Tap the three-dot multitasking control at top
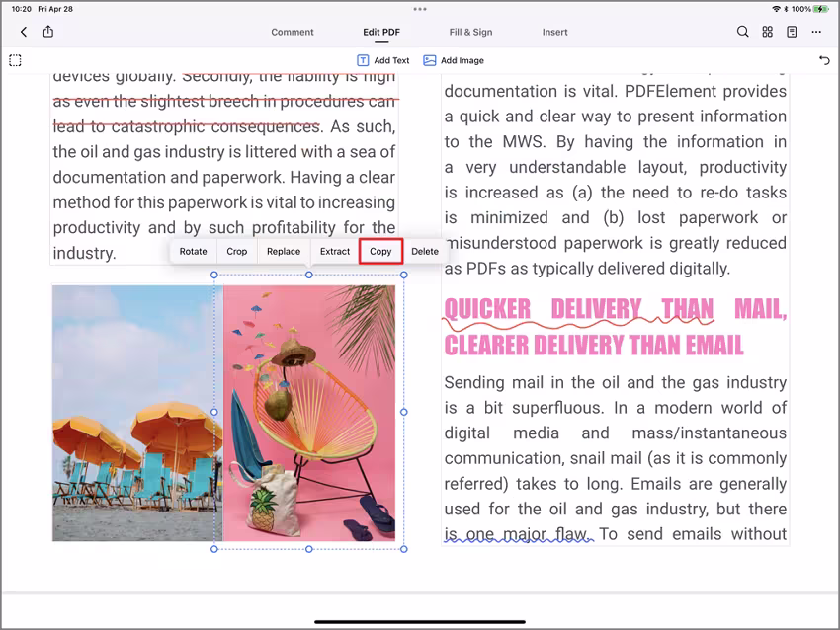Viewport: 840px width, 630px height. [x=420, y=9]
